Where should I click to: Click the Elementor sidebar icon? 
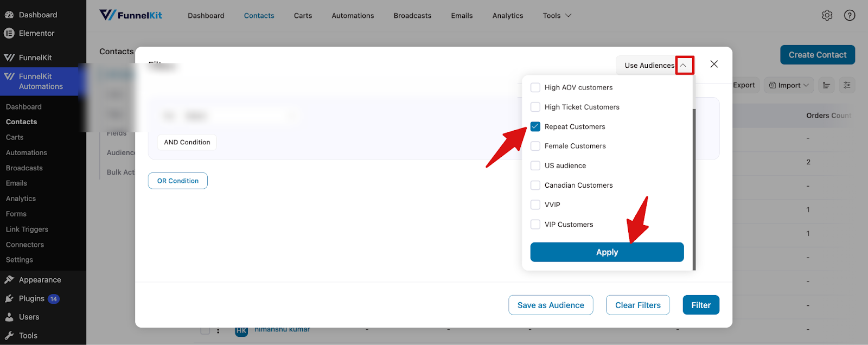click(x=9, y=33)
